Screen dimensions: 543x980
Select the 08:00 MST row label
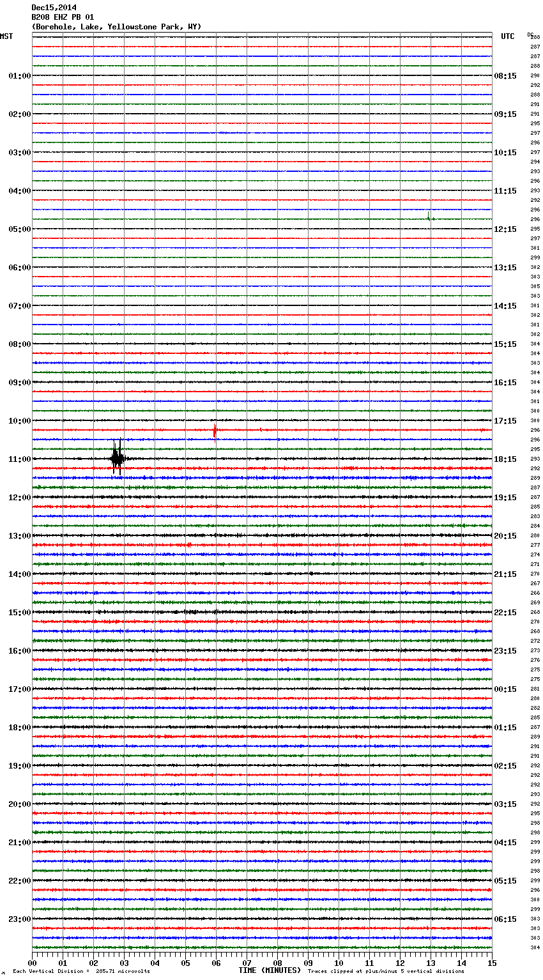point(19,344)
